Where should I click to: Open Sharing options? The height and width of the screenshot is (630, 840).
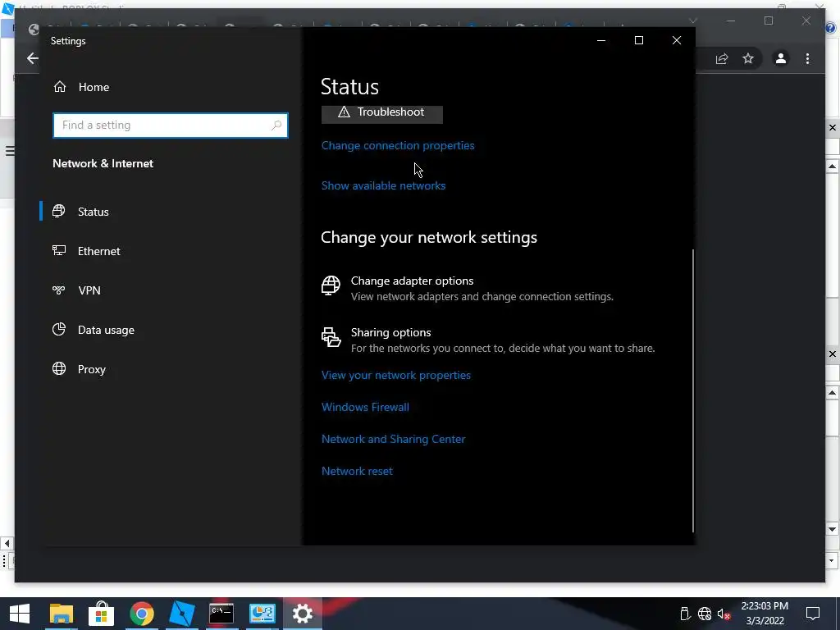[x=488, y=340]
